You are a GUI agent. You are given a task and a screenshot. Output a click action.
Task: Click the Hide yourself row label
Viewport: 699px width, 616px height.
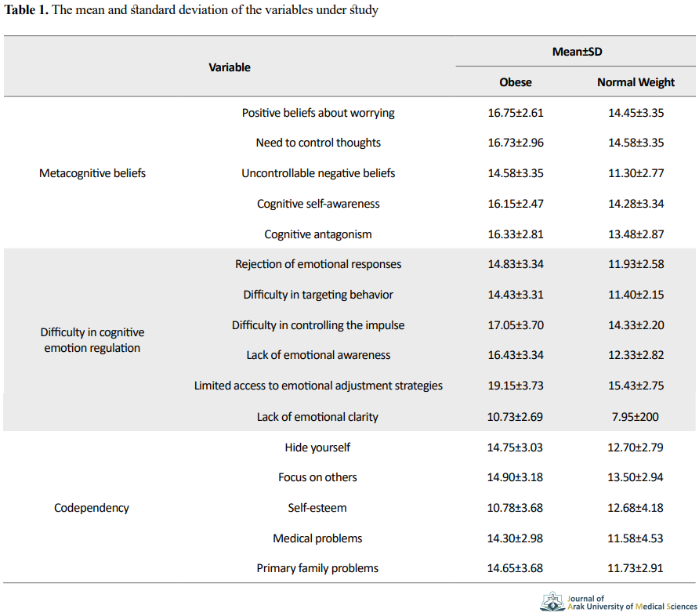317,448
